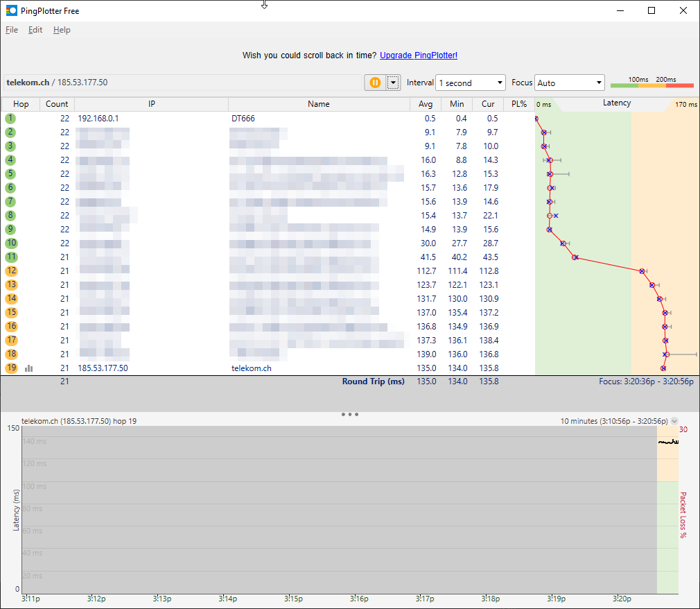Viewport: 700px width, 609px height.
Task: Click the IP column header
Action: 151,104
